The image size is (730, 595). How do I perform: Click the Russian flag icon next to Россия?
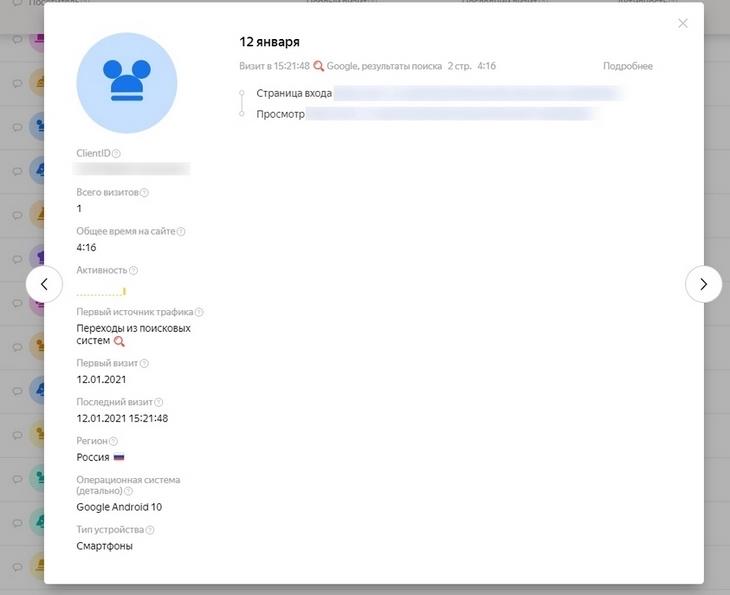tap(119, 457)
